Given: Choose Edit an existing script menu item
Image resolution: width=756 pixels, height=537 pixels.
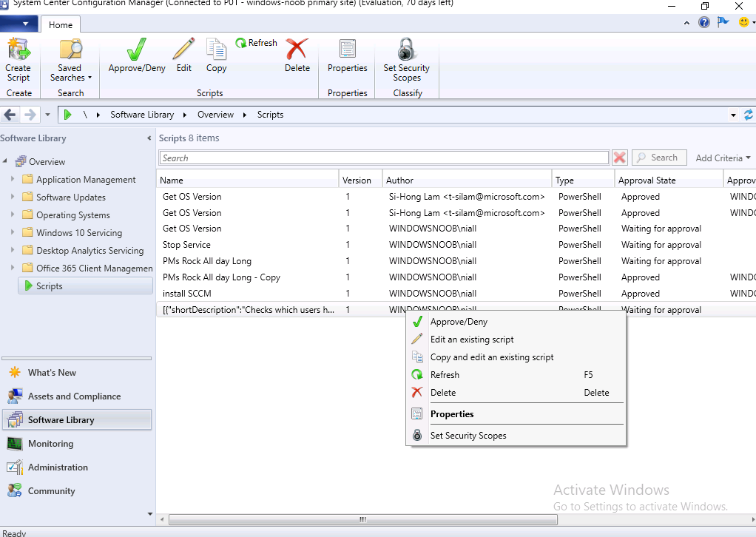Looking at the screenshot, I should [516, 340].
